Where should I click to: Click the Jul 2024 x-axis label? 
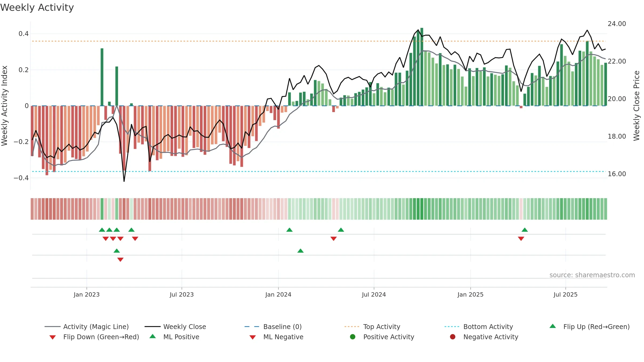[x=374, y=294]
